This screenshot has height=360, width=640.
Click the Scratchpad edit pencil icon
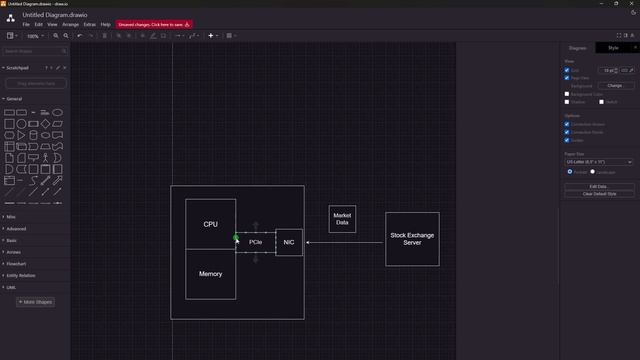[58, 68]
